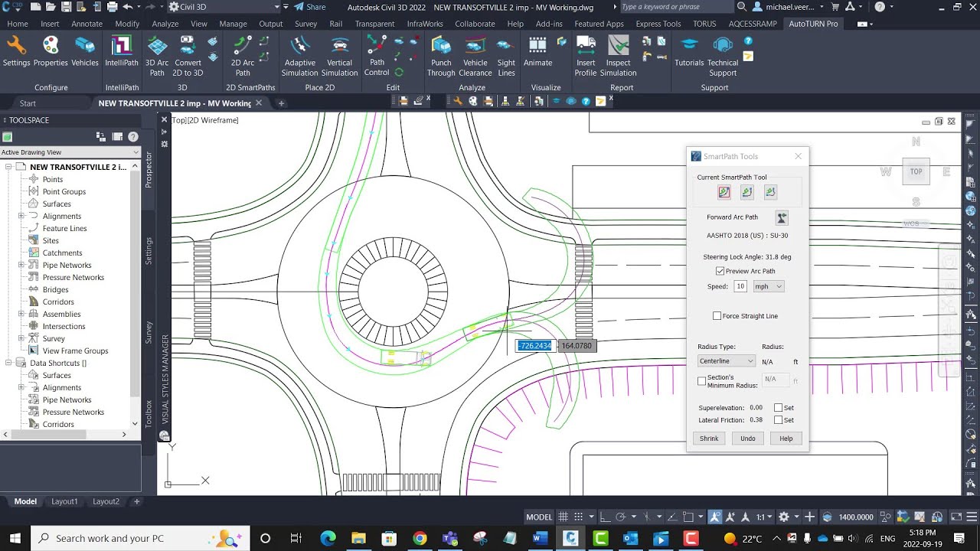This screenshot has width=980, height=551.
Task: Click the Animate tool
Action: 537,51
